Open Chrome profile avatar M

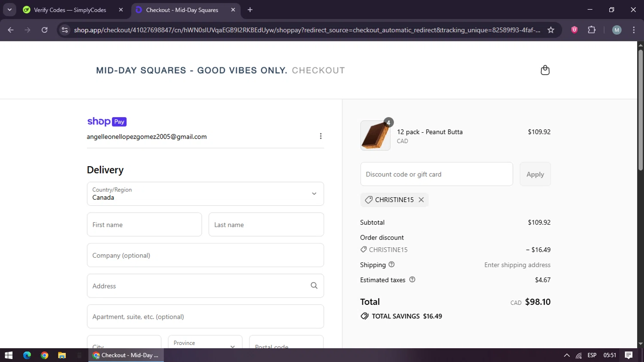coord(617,30)
